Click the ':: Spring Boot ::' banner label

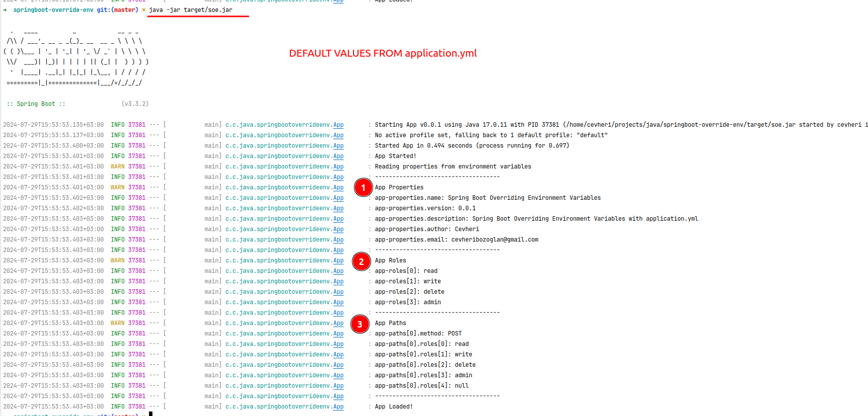pos(36,104)
